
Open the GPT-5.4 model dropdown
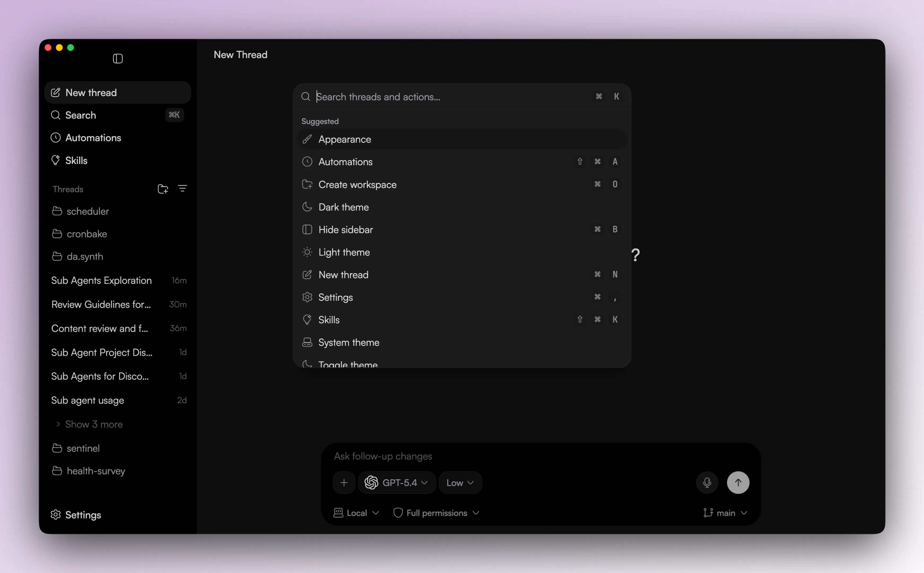[x=397, y=483]
